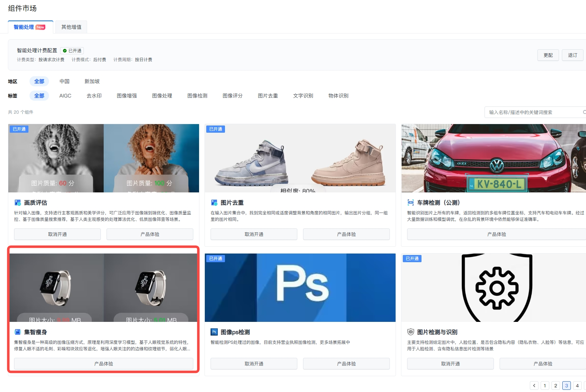Click the red car preview for 车牌检测
The height and width of the screenshot is (392, 586).
494,158
